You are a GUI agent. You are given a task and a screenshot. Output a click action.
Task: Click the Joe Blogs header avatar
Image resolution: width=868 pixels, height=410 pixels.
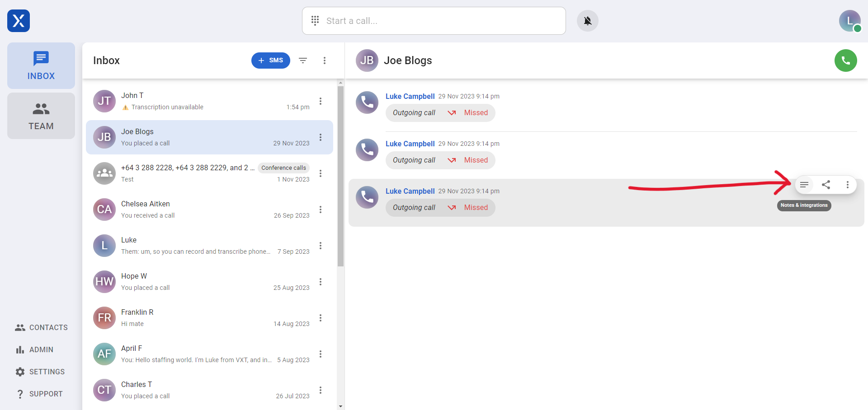367,61
